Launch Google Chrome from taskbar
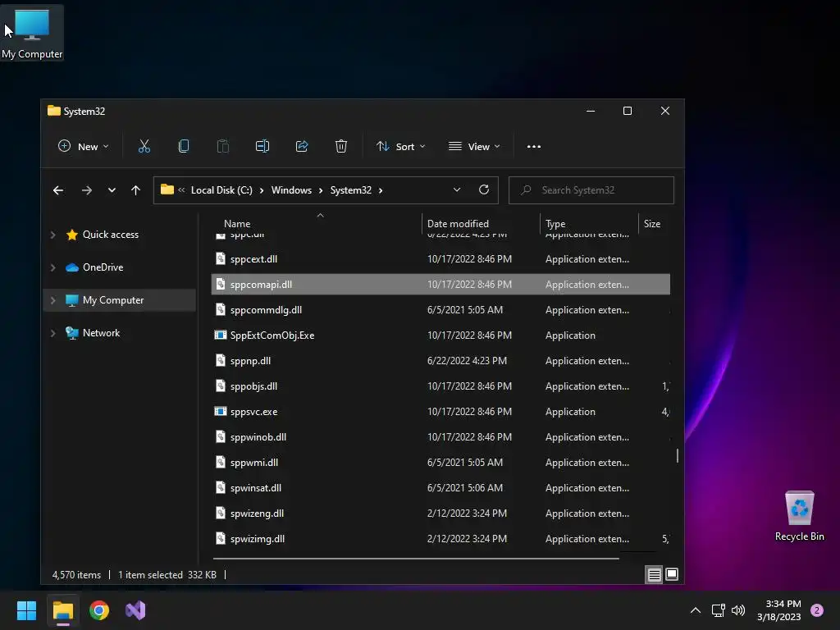This screenshot has height=630, width=840. click(99, 610)
